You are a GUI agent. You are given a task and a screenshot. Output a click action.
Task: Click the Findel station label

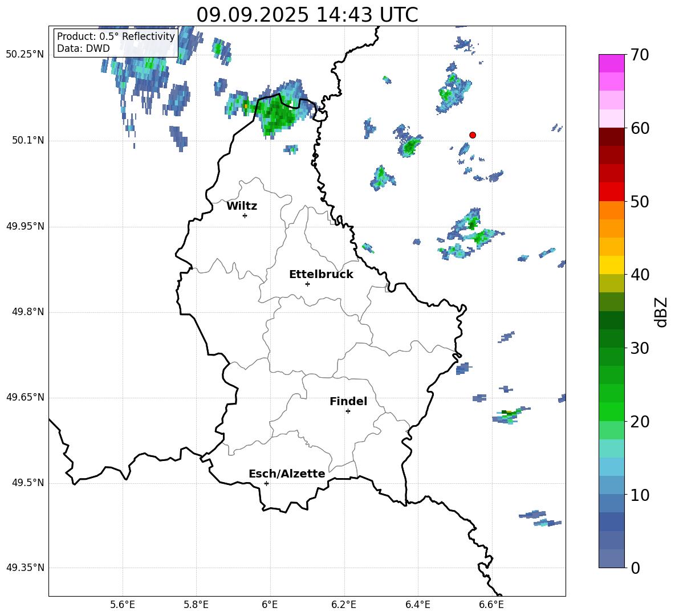point(348,401)
